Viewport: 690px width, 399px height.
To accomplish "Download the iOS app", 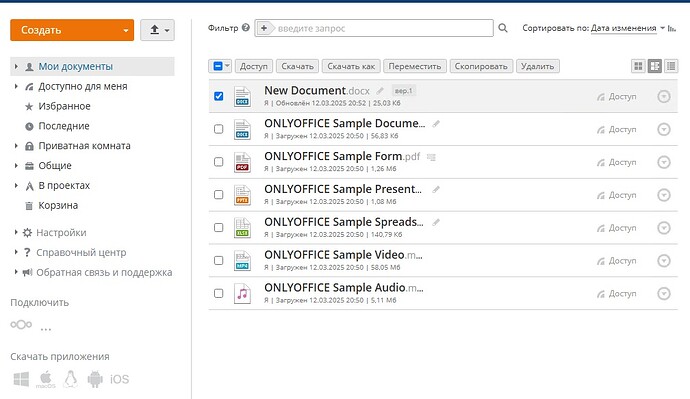I will coord(119,379).
